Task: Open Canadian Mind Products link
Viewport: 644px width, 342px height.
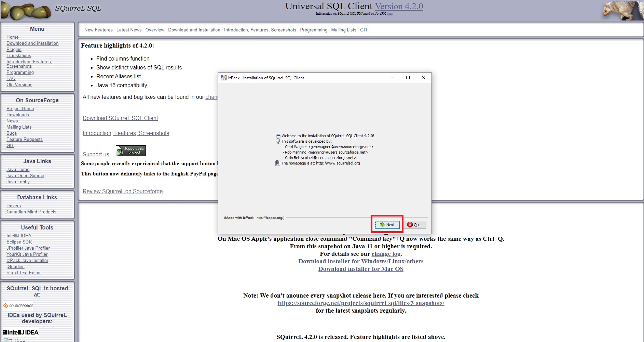Action: (31, 212)
